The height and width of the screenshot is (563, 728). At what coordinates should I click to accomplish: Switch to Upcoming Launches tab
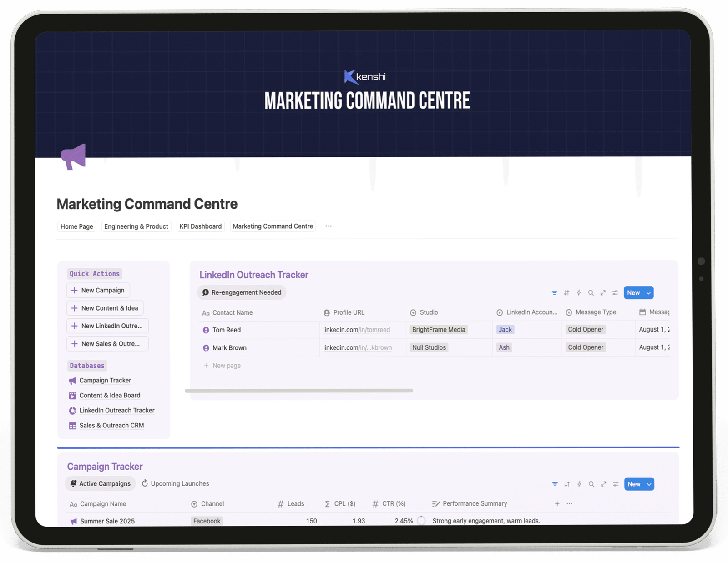pyautogui.click(x=175, y=483)
